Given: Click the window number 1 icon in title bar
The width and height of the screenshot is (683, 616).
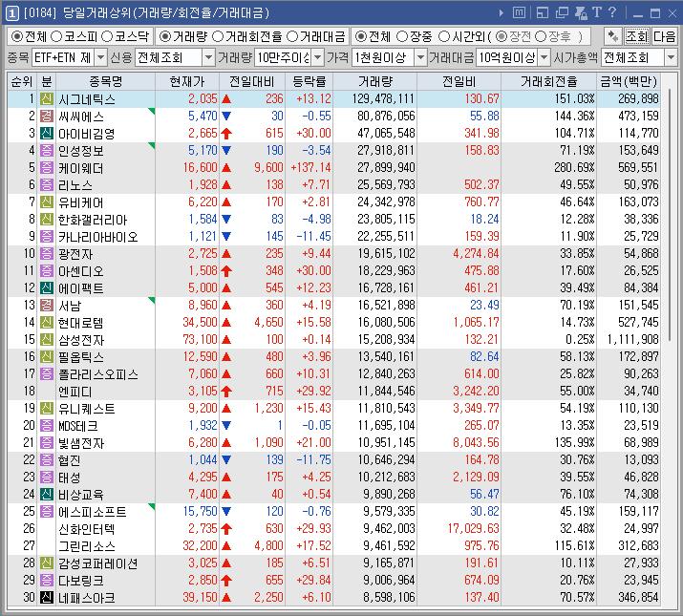Looking at the screenshot, I should [x=11, y=13].
